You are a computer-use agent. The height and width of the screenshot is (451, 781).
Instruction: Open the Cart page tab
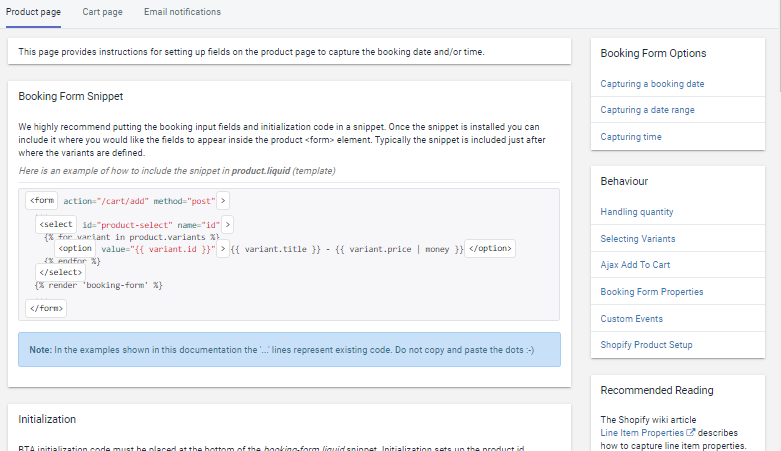[102, 12]
